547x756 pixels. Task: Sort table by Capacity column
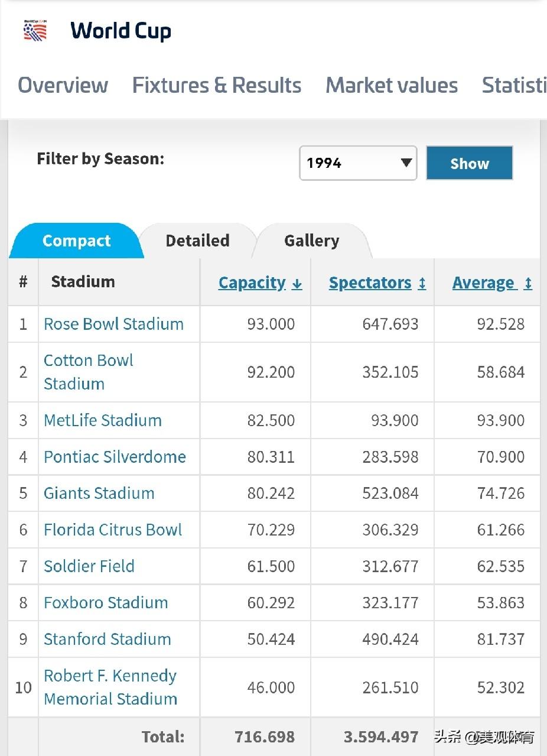[261, 283]
